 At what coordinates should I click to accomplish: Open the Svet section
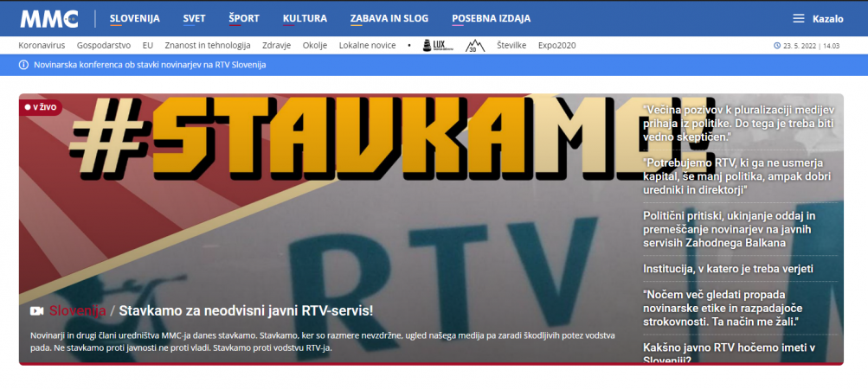point(195,19)
